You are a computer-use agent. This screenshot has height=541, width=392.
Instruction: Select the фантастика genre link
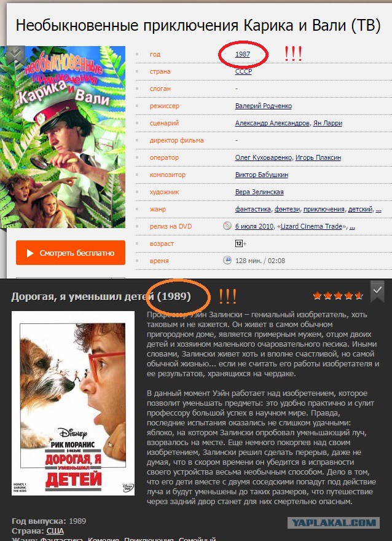click(x=253, y=209)
